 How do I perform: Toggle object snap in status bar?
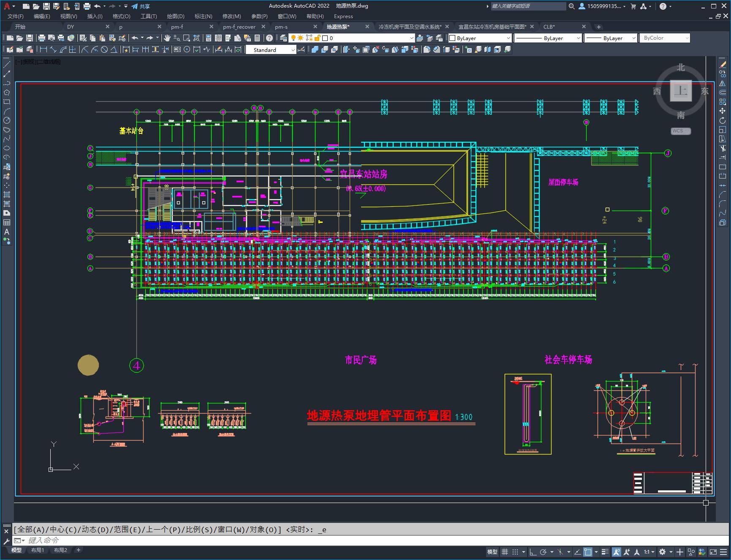click(587, 552)
